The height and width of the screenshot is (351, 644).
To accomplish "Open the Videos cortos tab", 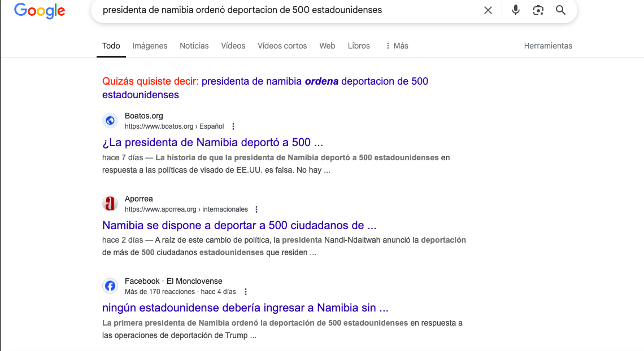I will pos(282,46).
